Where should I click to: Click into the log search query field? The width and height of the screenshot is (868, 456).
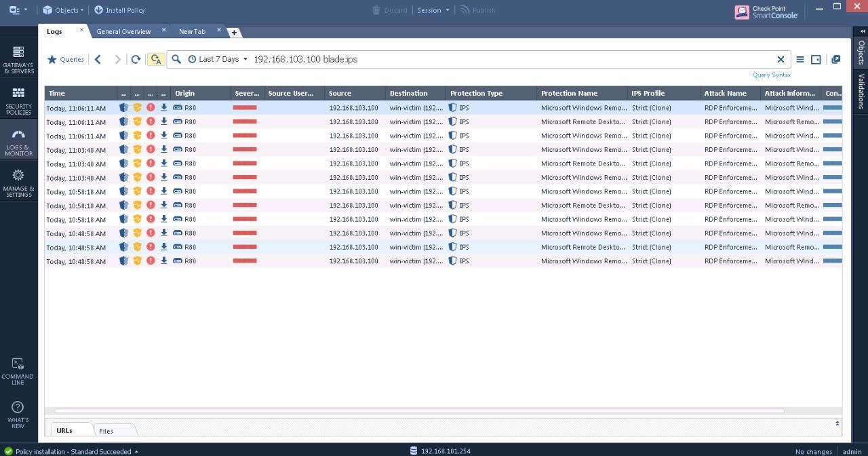512,60
